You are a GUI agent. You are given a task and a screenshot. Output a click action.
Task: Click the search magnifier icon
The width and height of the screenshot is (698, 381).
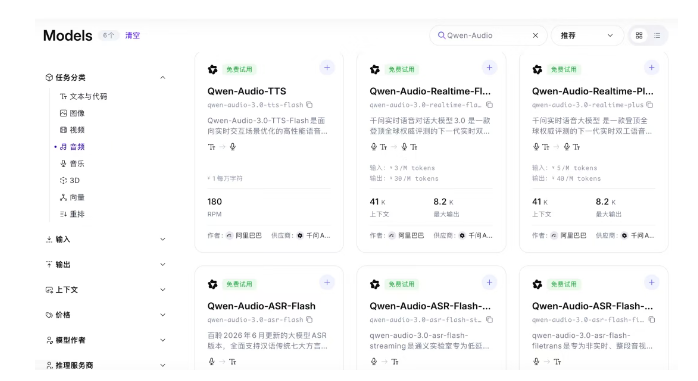pos(441,35)
